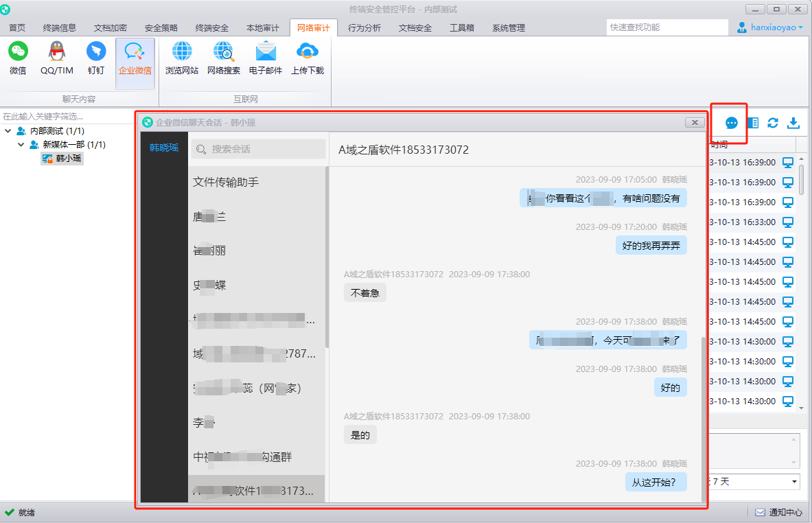812x523 pixels.
Task: Click the 是的 message bubble
Action: [360, 435]
